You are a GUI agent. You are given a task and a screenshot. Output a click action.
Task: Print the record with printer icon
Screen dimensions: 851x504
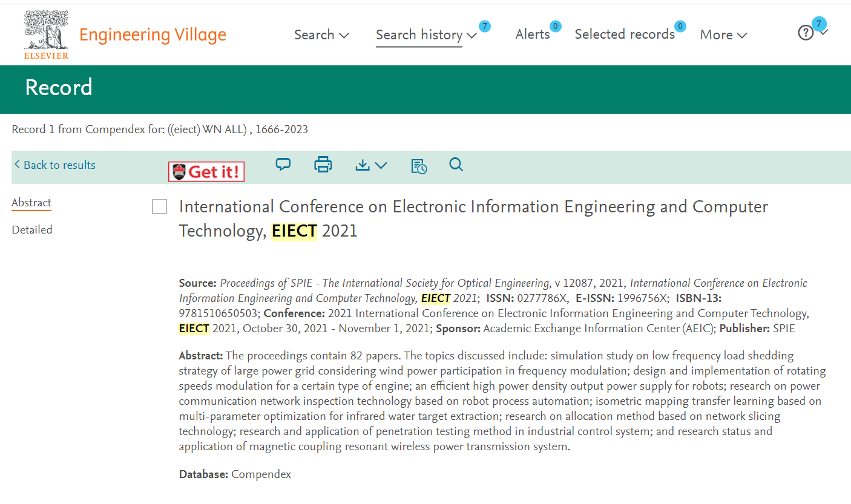[x=323, y=165]
